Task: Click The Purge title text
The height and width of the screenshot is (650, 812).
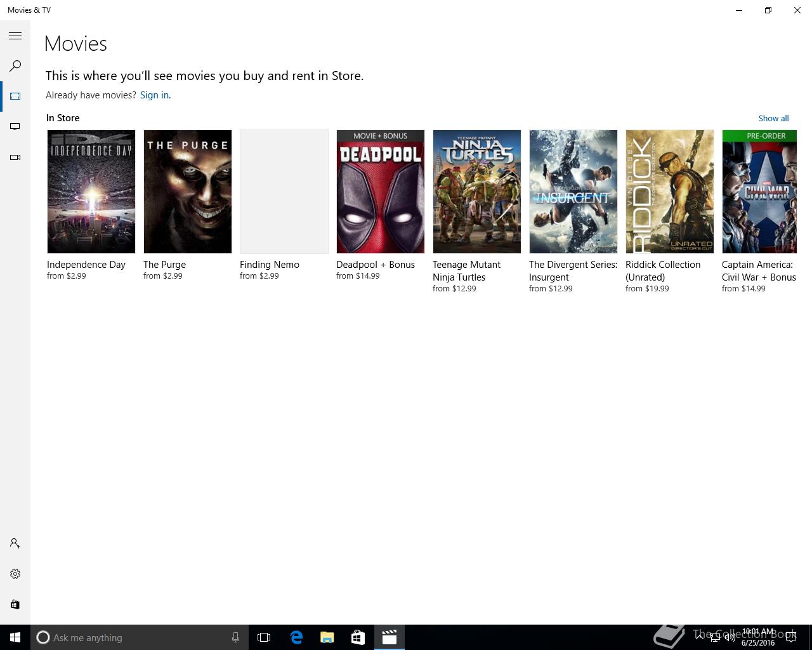Action: [x=164, y=265]
